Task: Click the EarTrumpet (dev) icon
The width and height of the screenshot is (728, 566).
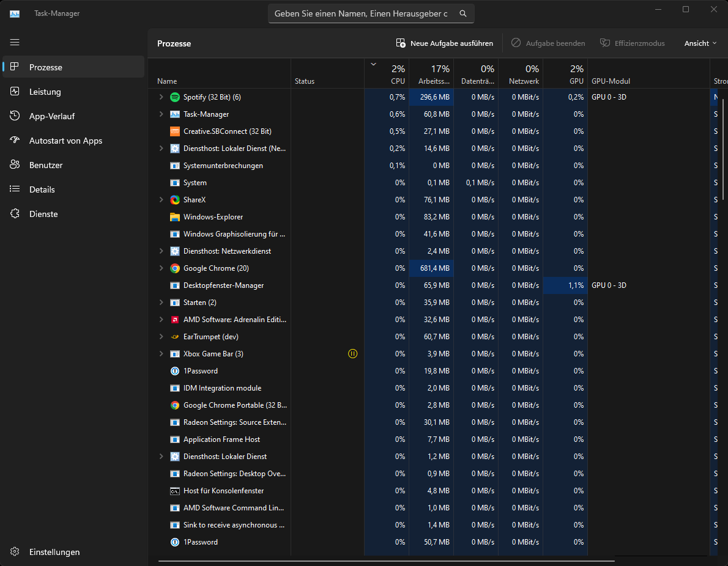Action: (x=174, y=337)
